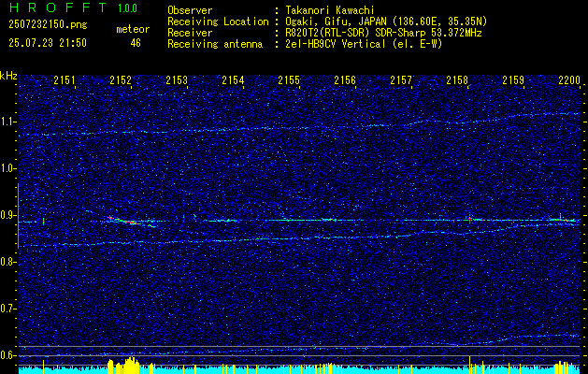Screen dimensions: 588x374
Task: Click the 0.6 kHz axis label
Action: (8, 355)
